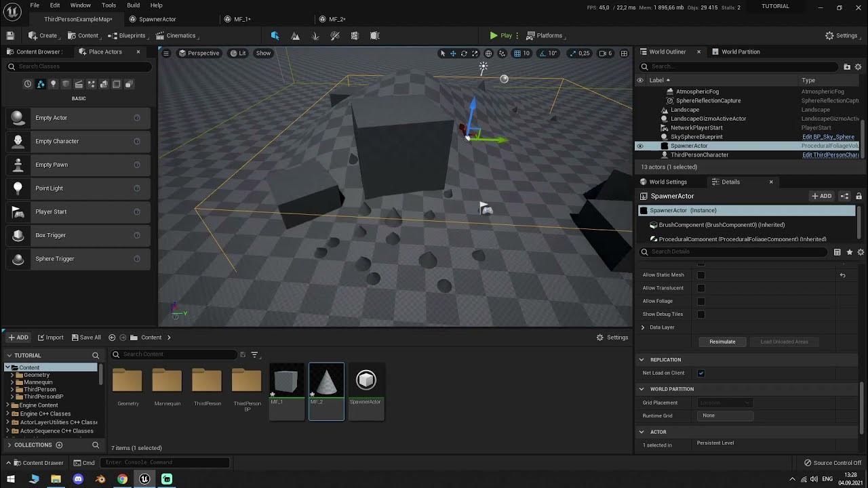The height and width of the screenshot is (488, 868).
Task: Open Brush Editing mode icon
Action: point(374,35)
